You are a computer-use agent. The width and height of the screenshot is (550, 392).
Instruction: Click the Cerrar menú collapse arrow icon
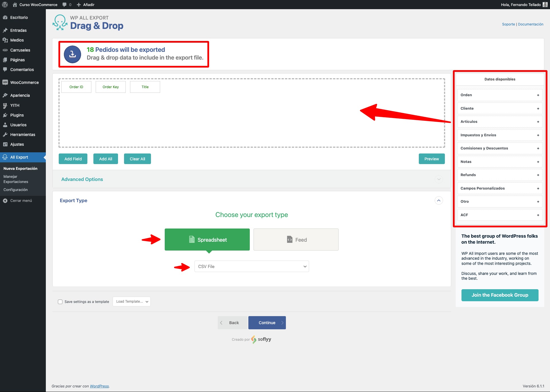tap(5, 201)
